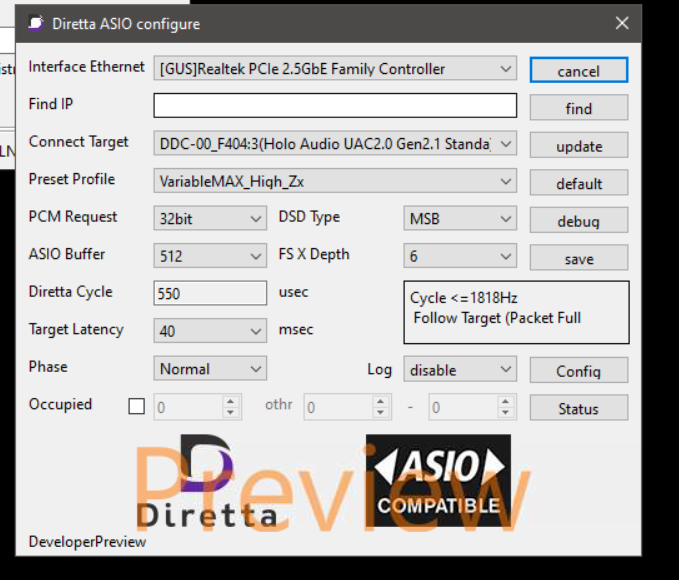Image resolution: width=679 pixels, height=580 pixels.
Task: Select the Target Latency dropdown
Action: click(x=210, y=331)
